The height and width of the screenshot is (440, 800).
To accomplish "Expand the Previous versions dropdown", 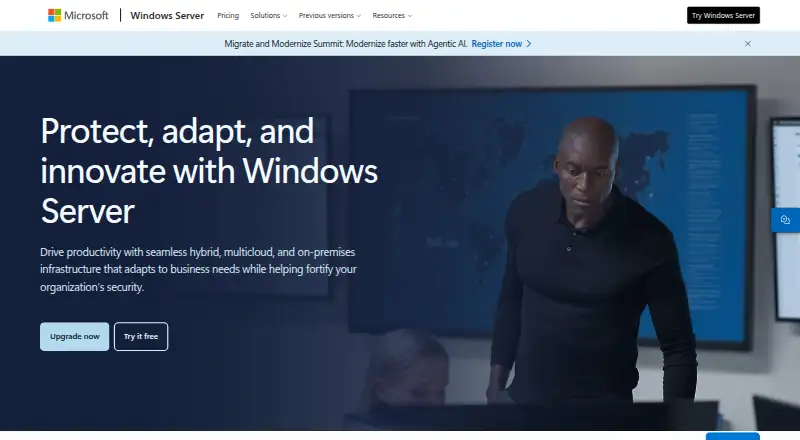I will coord(330,15).
